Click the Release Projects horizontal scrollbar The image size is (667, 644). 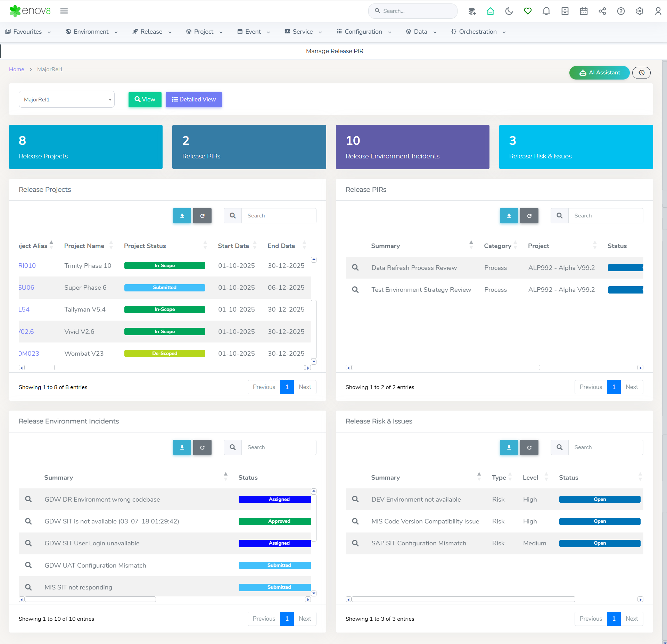click(179, 368)
